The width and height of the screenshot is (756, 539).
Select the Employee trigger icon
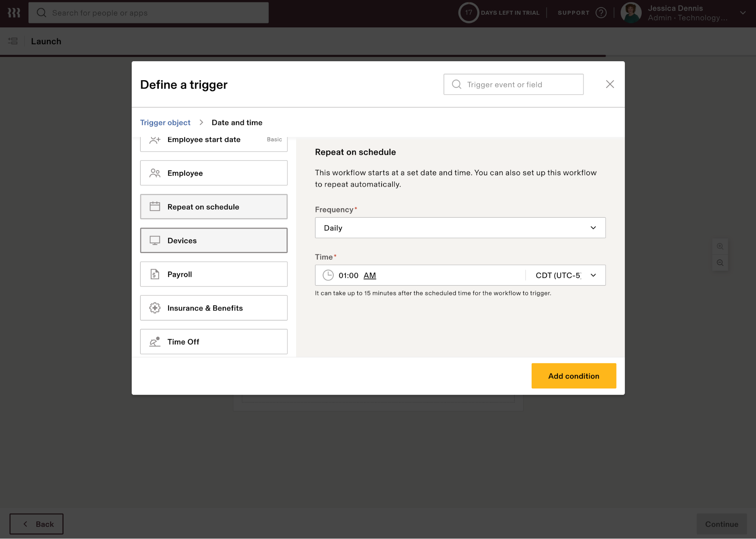click(154, 173)
